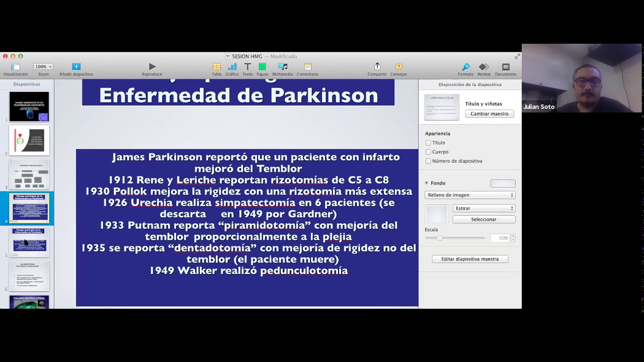
Task: Toggle the Número de diapositiva checkbox
Action: click(428, 161)
